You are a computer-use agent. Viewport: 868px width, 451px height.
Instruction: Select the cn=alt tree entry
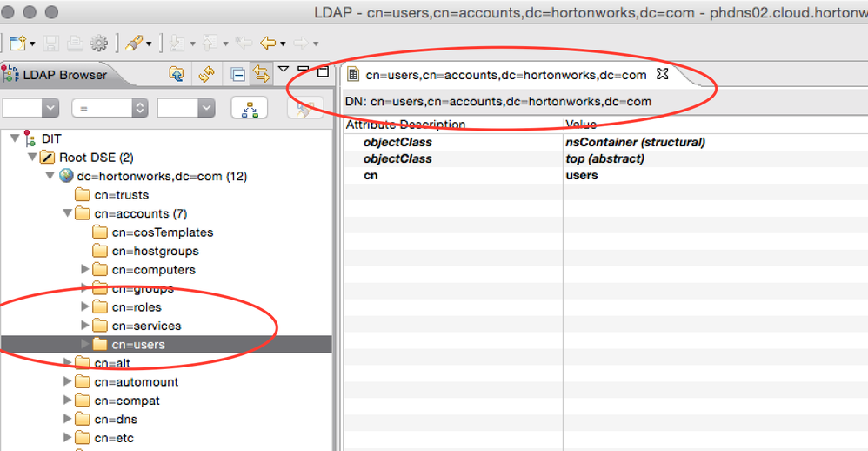[112, 363]
